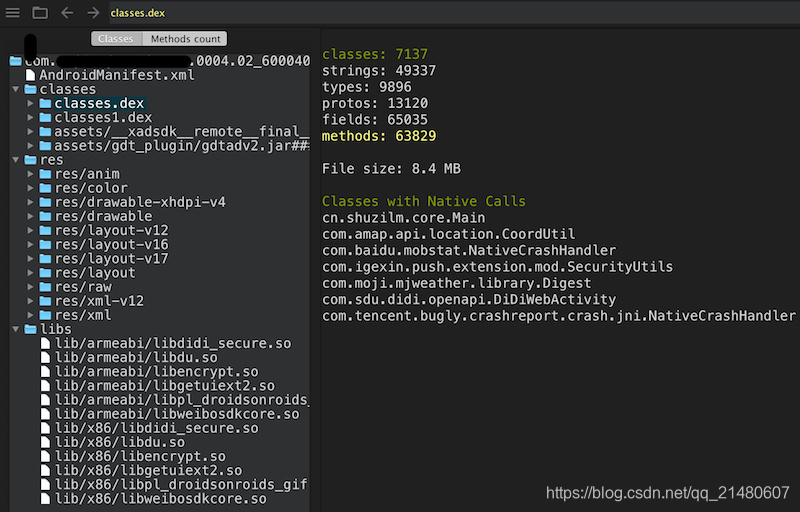
Task: Click file icon of lib/x86/libdidi_secure.so
Action: pos(45,428)
